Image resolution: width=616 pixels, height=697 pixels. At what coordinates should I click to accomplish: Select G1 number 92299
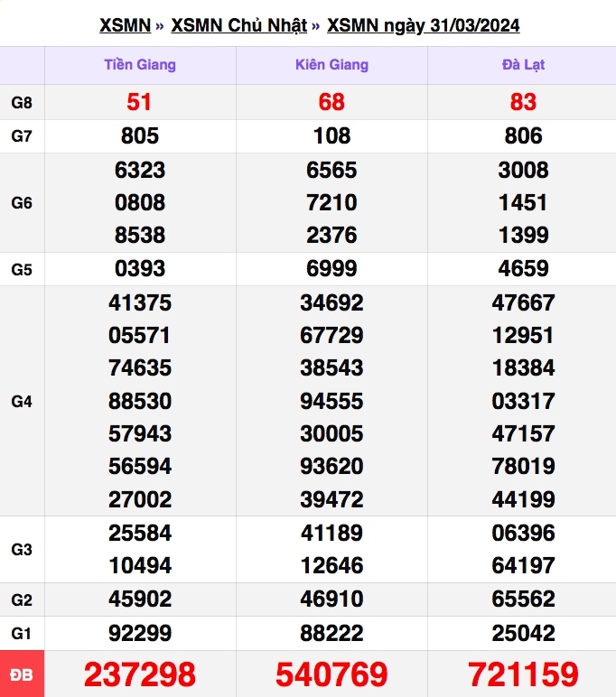click(x=140, y=634)
